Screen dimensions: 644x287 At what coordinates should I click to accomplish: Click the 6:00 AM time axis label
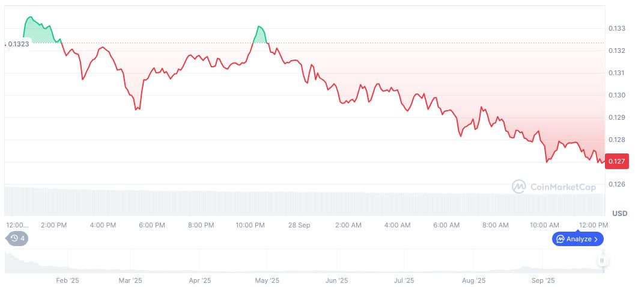[x=446, y=225]
